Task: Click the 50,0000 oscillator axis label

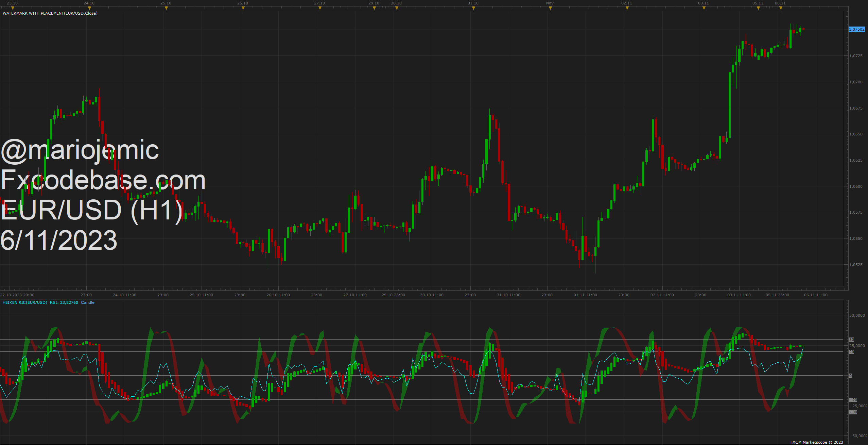Action: point(857,315)
